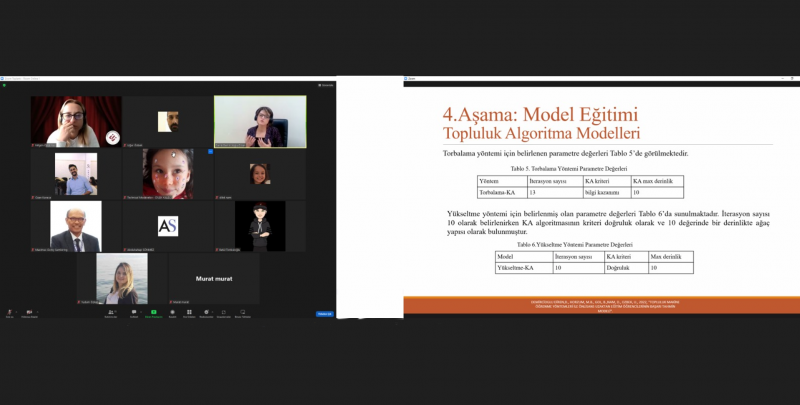Open the Reactions menu
The image size is (800, 405).
[x=207, y=312]
